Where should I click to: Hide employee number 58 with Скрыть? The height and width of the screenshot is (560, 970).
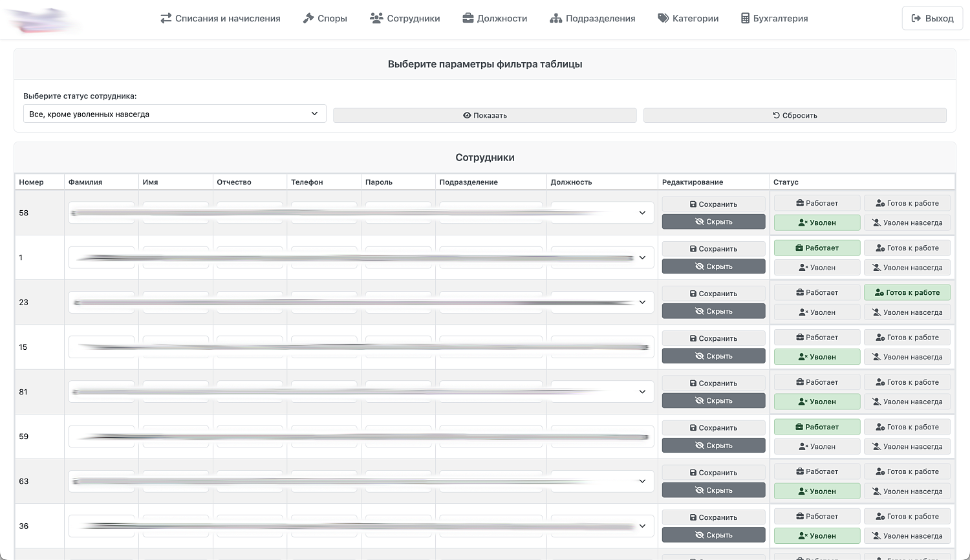pos(713,222)
